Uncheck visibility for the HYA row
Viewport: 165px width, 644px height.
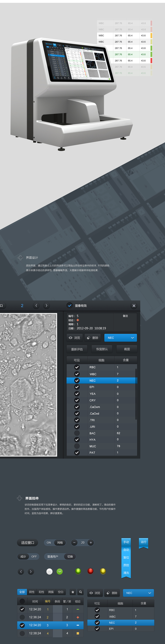click(x=77, y=440)
